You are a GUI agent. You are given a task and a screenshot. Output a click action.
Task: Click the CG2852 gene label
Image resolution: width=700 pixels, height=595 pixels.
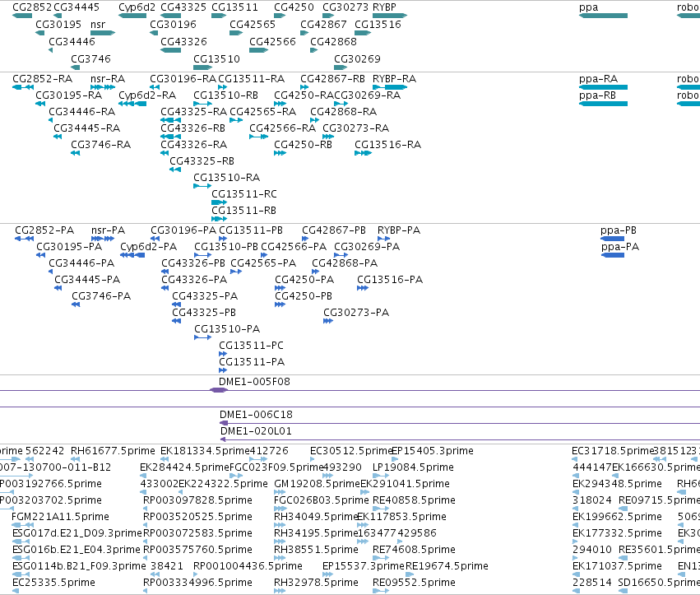(x=32, y=7)
